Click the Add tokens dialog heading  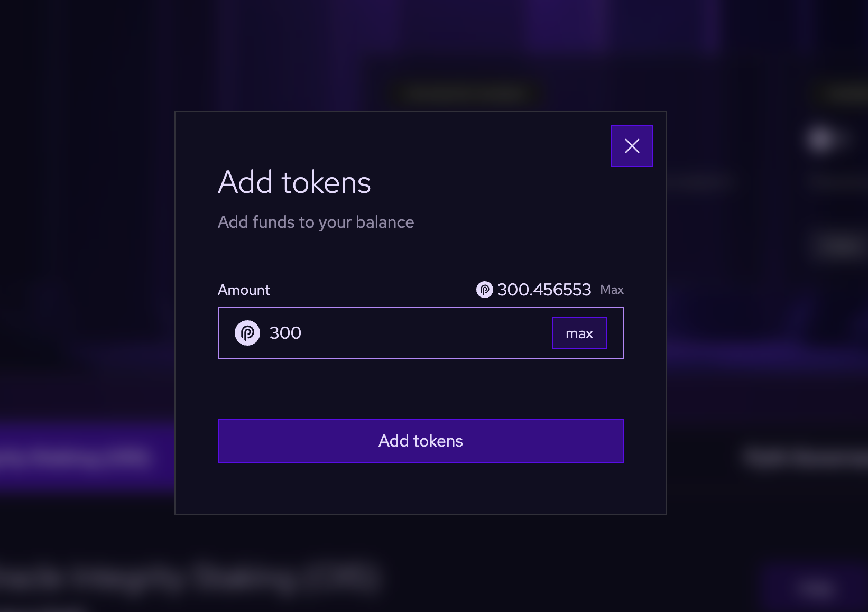[x=294, y=182]
